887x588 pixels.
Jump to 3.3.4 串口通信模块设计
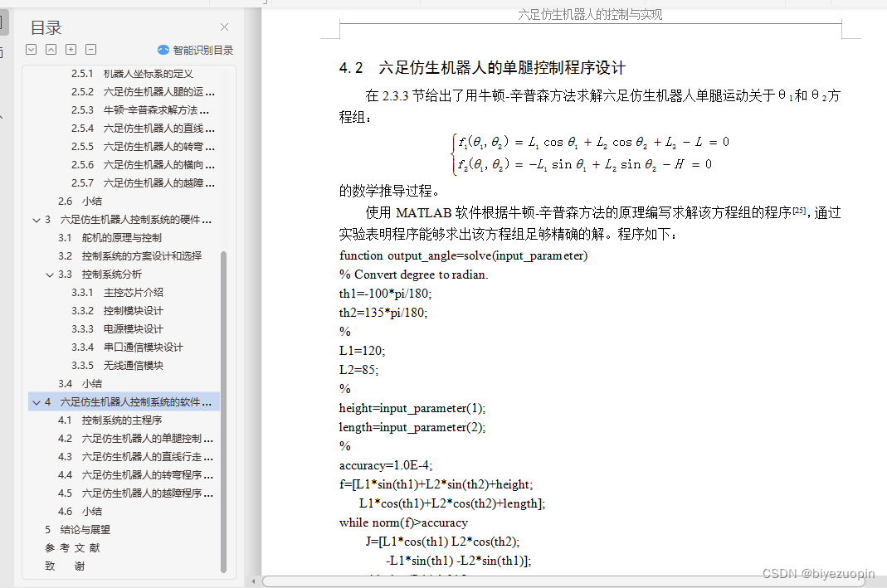pyautogui.click(x=127, y=347)
